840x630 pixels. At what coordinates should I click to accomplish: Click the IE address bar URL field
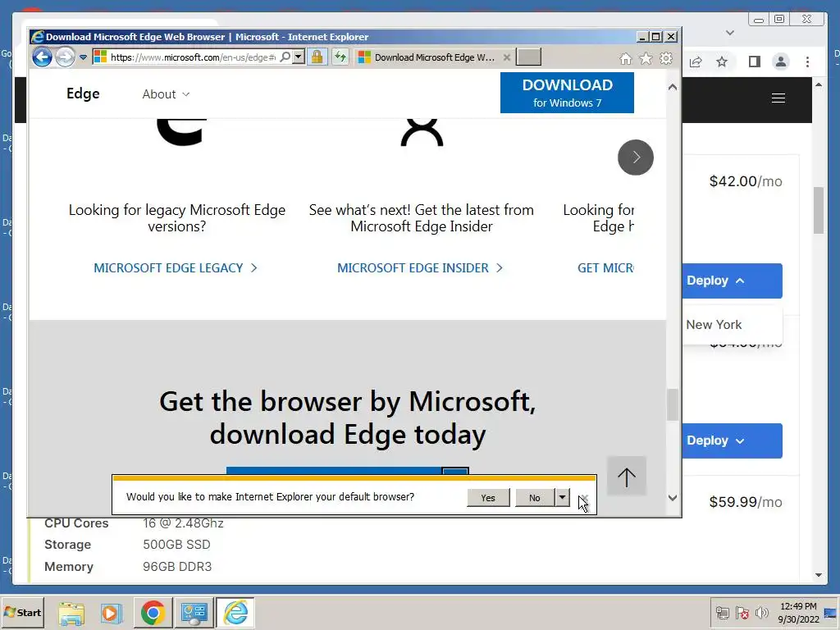pos(193,57)
